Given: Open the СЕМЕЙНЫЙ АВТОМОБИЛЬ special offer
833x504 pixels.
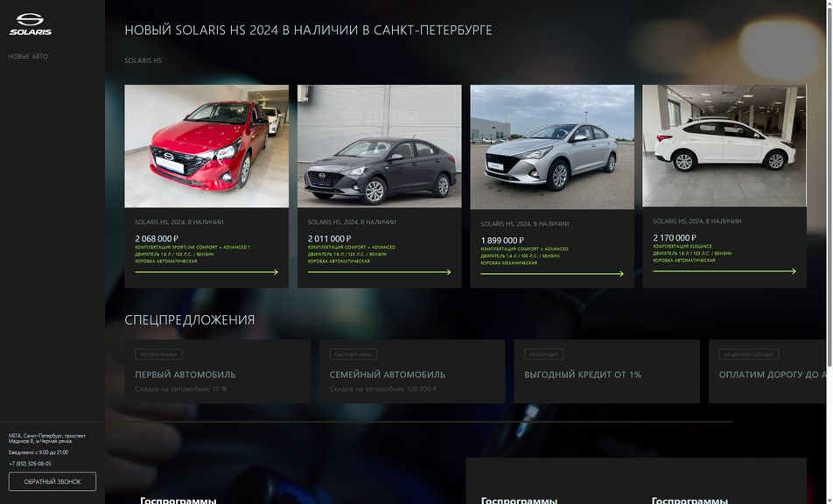Looking at the screenshot, I should point(412,371).
